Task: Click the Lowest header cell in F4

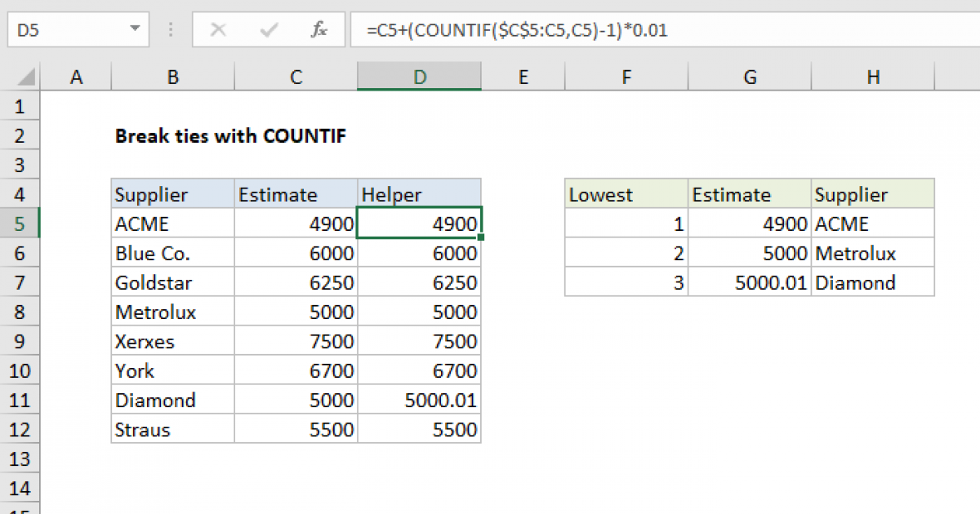Action: [x=626, y=195]
